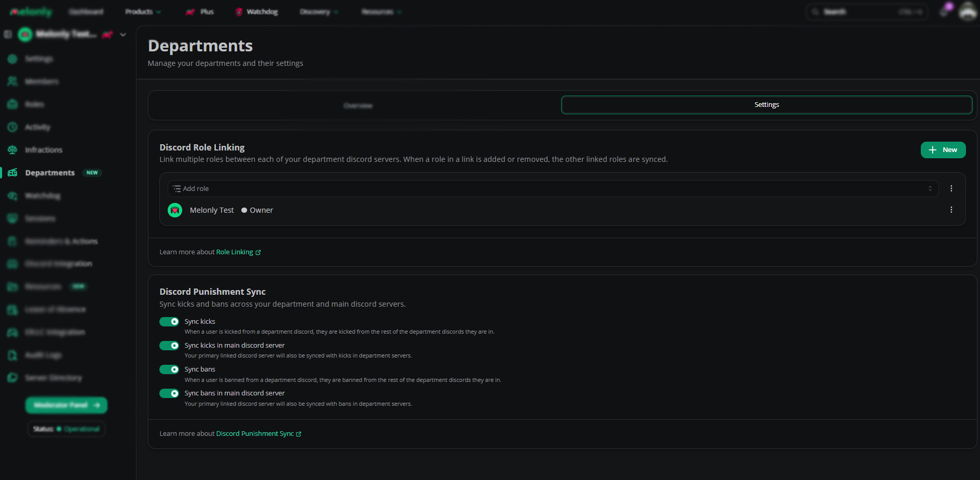
Task: Expand the Resources menu in top bar
Action: pos(382,11)
